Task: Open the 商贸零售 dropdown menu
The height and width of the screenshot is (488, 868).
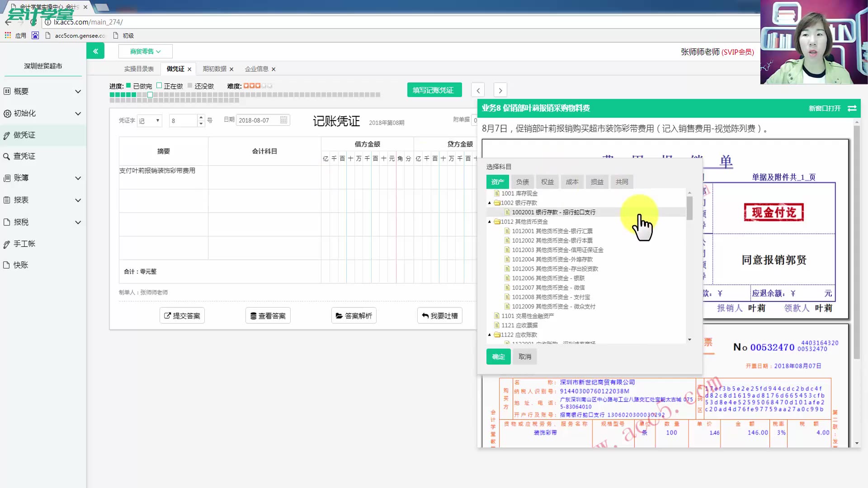Action: point(145,51)
